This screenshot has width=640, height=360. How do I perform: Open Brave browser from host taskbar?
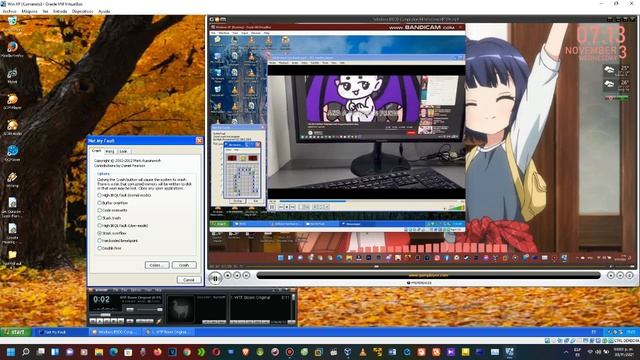pyautogui.click(x=245, y=352)
